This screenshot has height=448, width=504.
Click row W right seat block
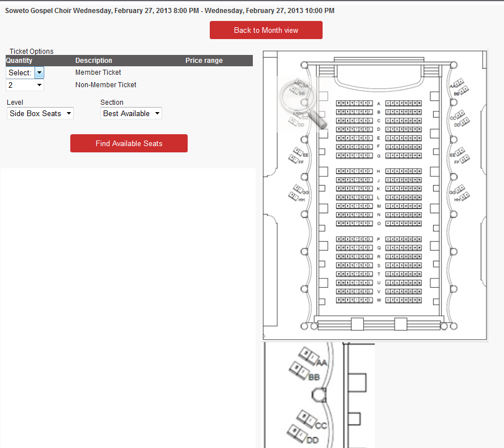click(x=404, y=300)
